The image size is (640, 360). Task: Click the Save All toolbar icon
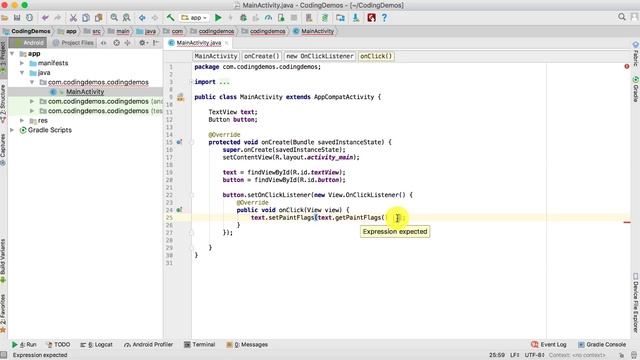coord(17,18)
